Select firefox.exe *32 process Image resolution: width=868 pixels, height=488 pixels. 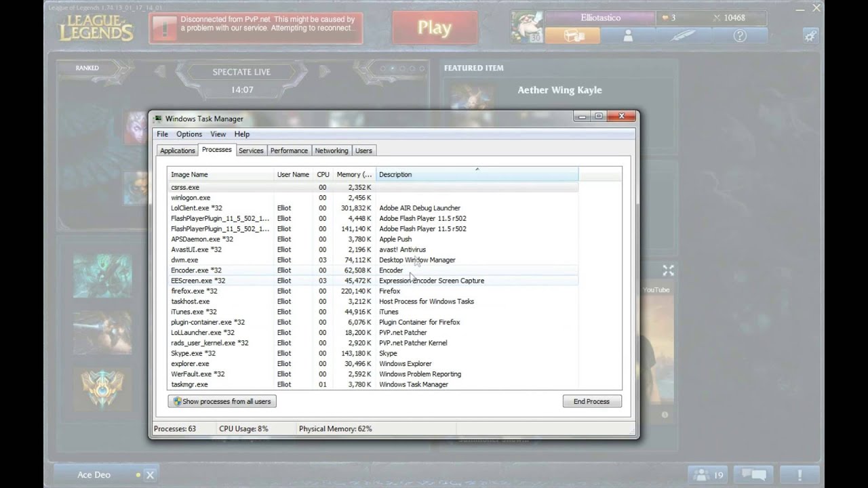[373, 291]
